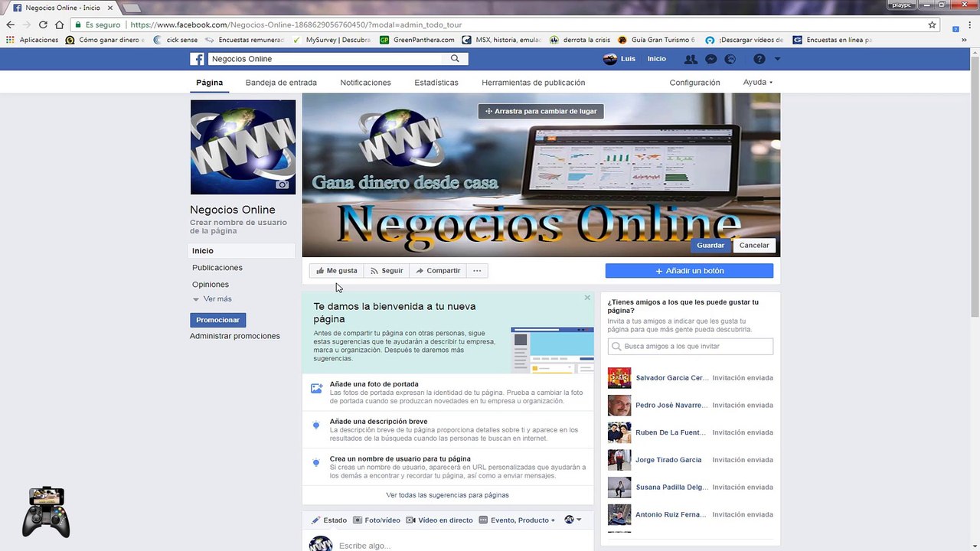Open the Messenger messages icon
Viewport: 980px width, 551px height.
(710, 59)
